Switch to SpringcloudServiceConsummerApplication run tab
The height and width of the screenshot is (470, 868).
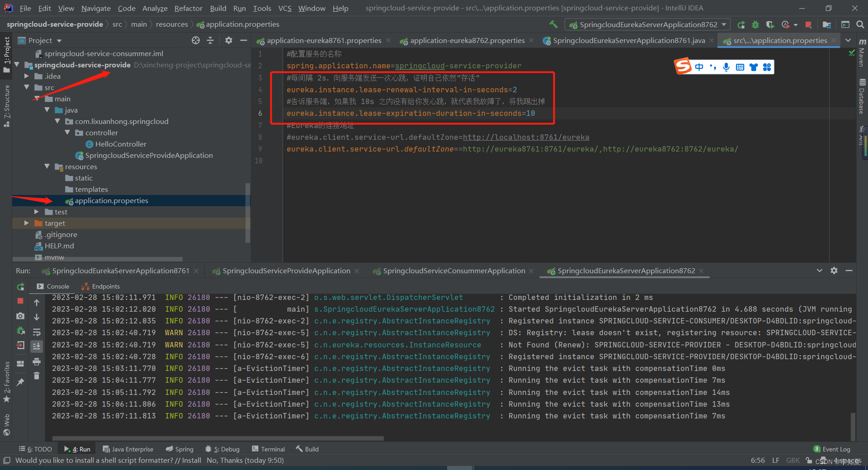coord(454,271)
